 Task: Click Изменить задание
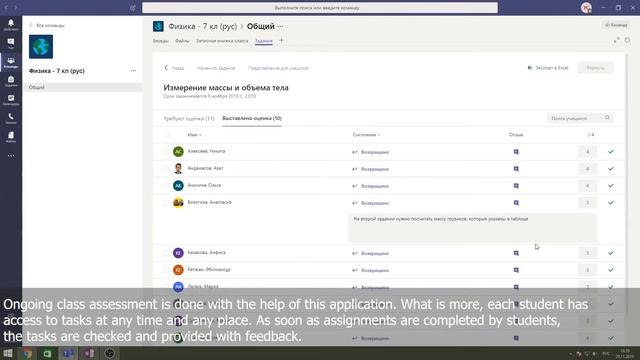216,68
